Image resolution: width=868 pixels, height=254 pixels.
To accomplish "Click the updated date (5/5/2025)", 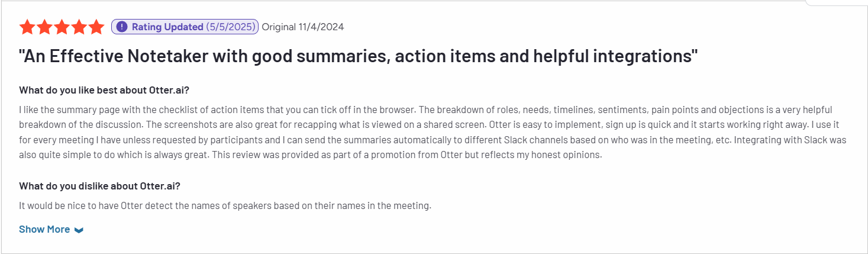I will (x=231, y=27).
